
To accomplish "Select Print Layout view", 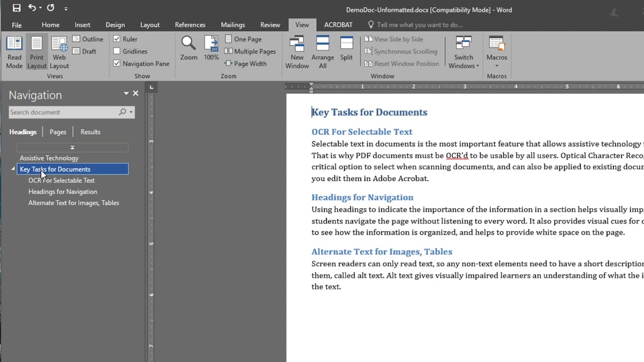I will pyautogui.click(x=37, y=52).
